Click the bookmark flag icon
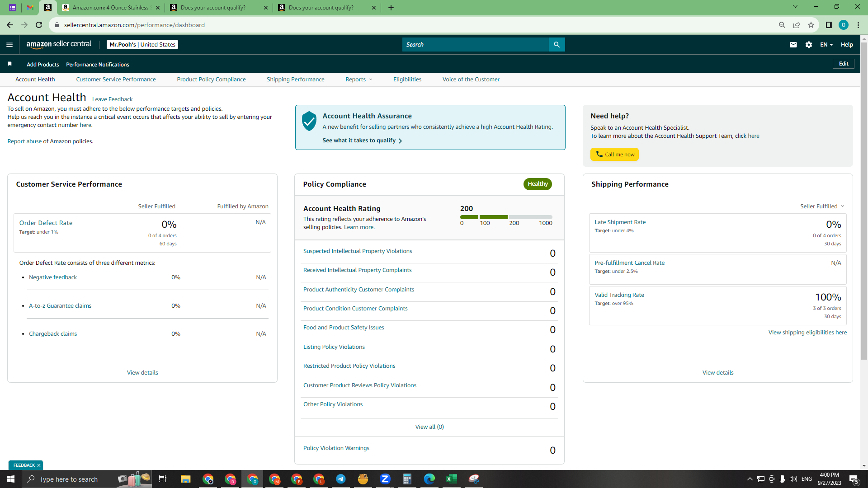The height and width of the screenshot is (488, 868). click(x=9, y=64)
